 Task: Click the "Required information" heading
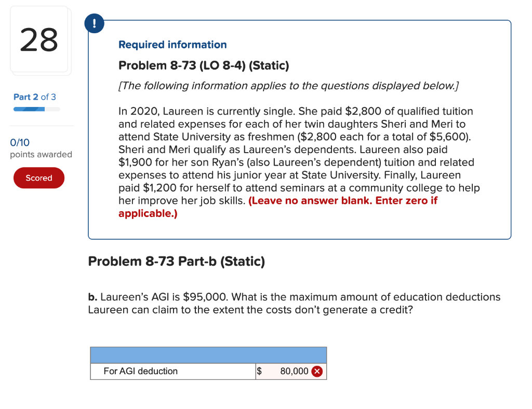172,45
